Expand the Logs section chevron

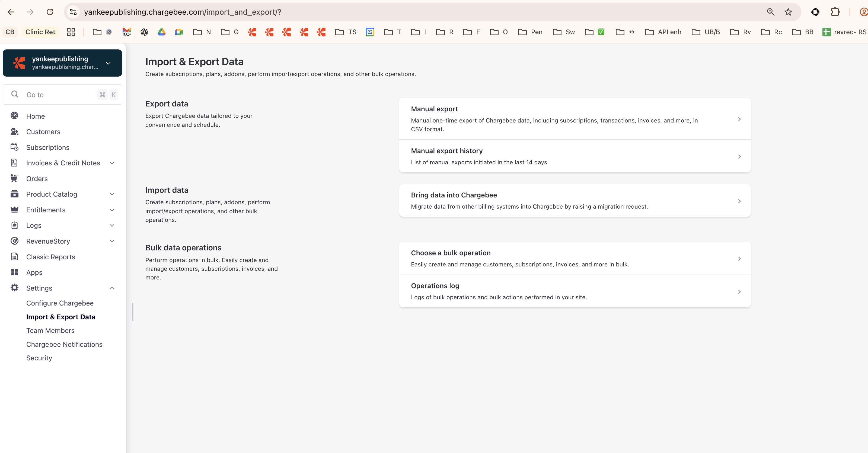point(112,225)
